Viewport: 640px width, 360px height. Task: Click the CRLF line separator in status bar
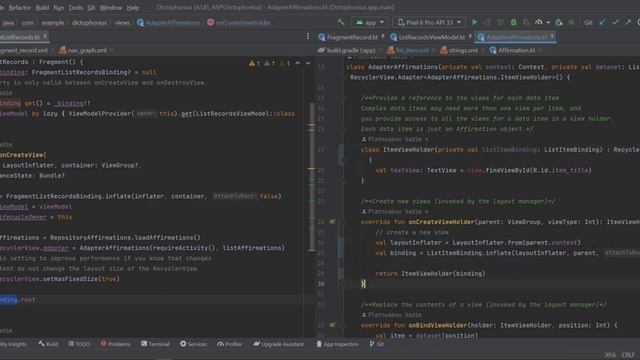point(628,355)
